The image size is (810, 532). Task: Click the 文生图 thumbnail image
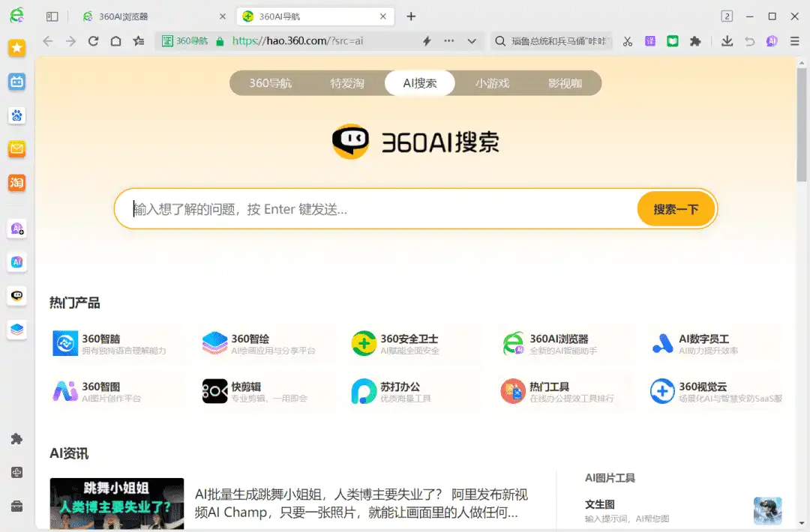[768, 510]
